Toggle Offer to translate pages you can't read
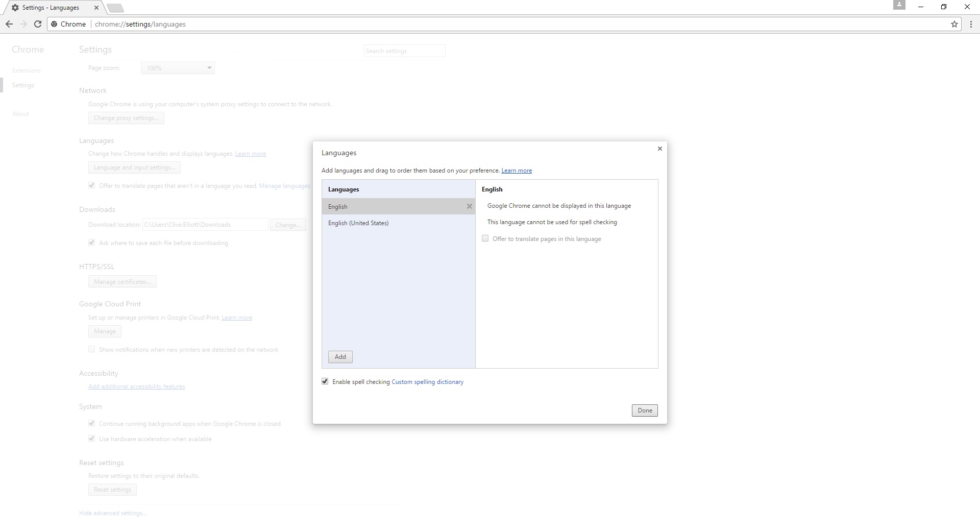980x531 pixels. 92,185
